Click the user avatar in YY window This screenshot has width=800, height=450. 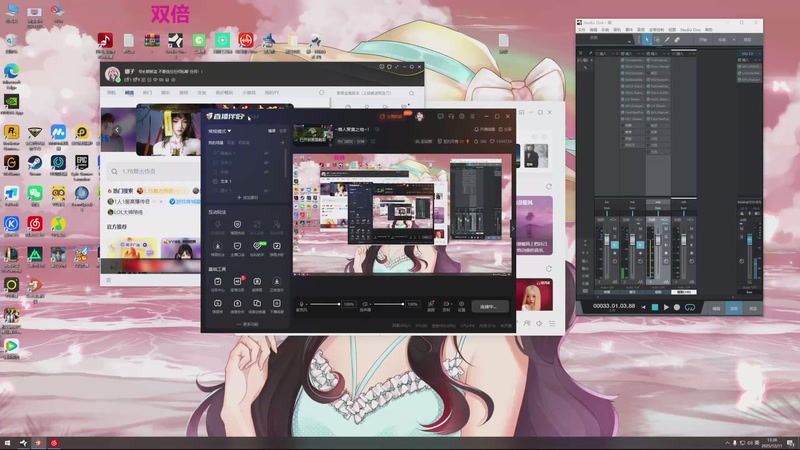112,75
